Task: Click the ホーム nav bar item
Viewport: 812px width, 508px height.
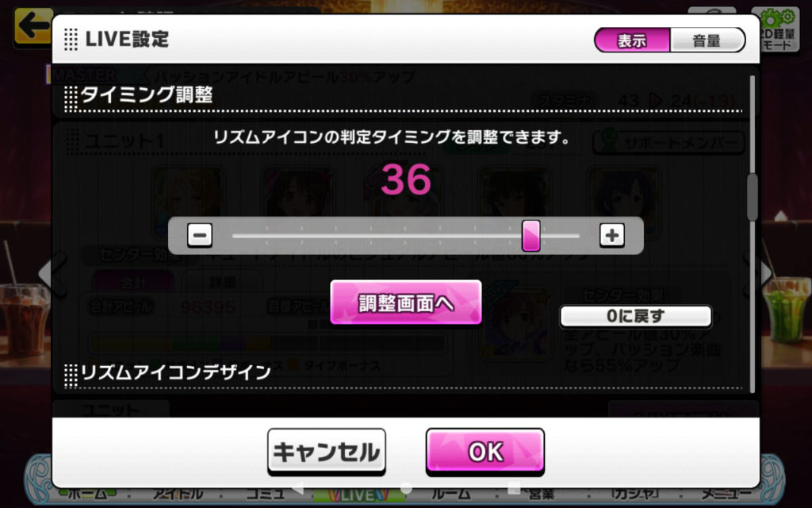Action: pyautogui.click(x=86, y=495)
